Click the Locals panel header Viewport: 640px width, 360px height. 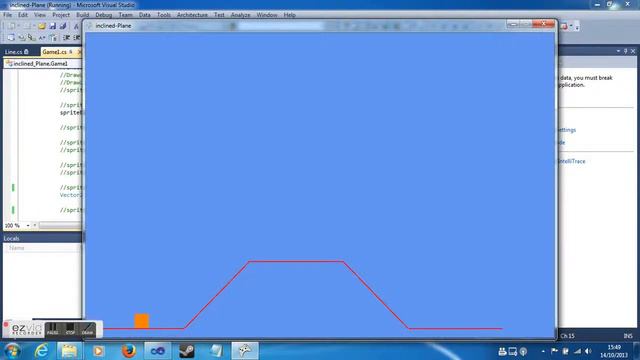[42, 238]
